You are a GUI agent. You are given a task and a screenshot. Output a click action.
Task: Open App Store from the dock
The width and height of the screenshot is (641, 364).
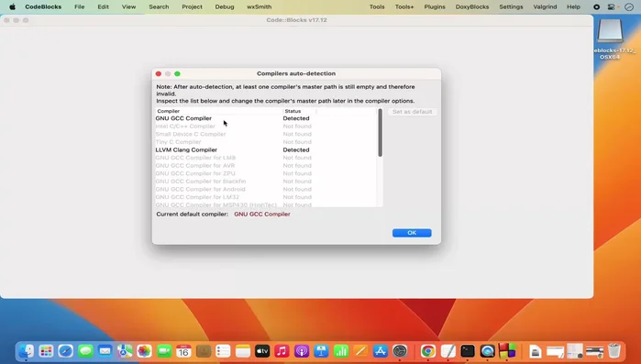point(381,351)
